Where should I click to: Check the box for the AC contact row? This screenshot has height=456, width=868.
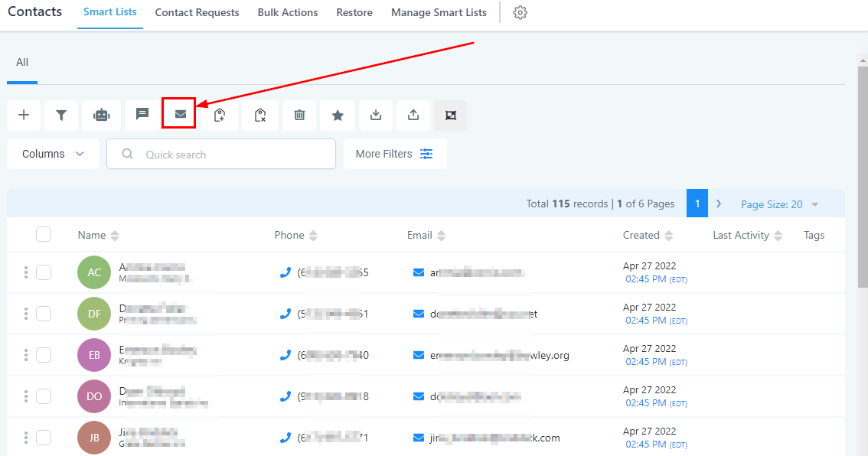[x=44, y=272]
